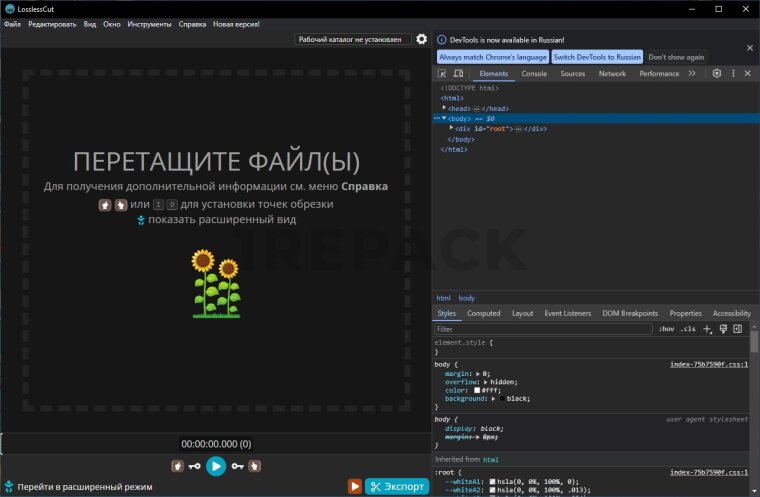Click the inspect element picker icon
Viewport: 760px width, 497px height.
tap(443, 73)
